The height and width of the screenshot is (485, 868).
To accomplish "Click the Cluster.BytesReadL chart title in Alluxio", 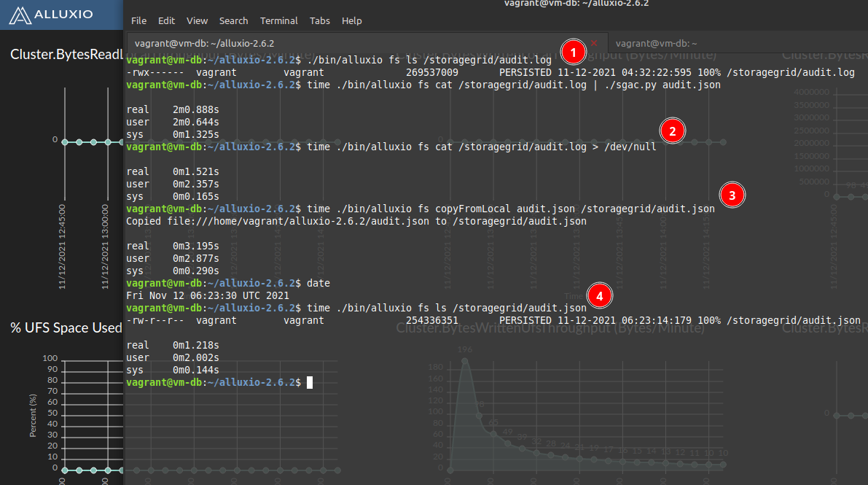I will tap(66, 54).
